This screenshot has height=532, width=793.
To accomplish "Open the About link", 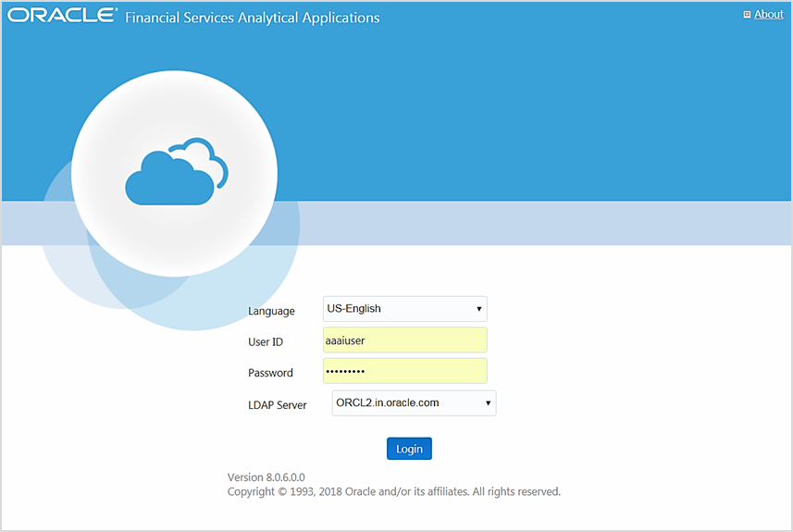I will (768, 15).
